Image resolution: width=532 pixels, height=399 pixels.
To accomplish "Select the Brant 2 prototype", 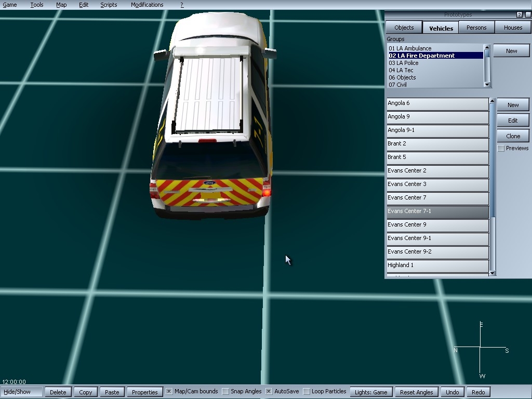I will (x=437, y=144).
